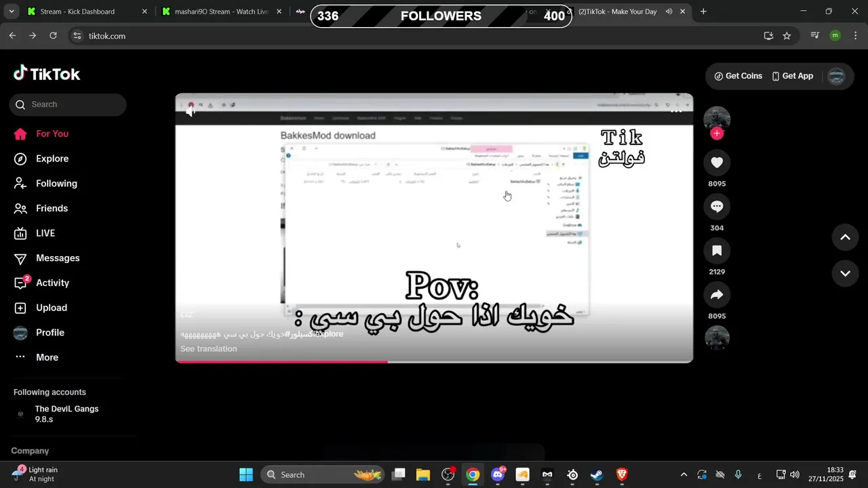Click the taskbar Search box
The width and height of the screenshot is (868, 488).
coord(322,474)
